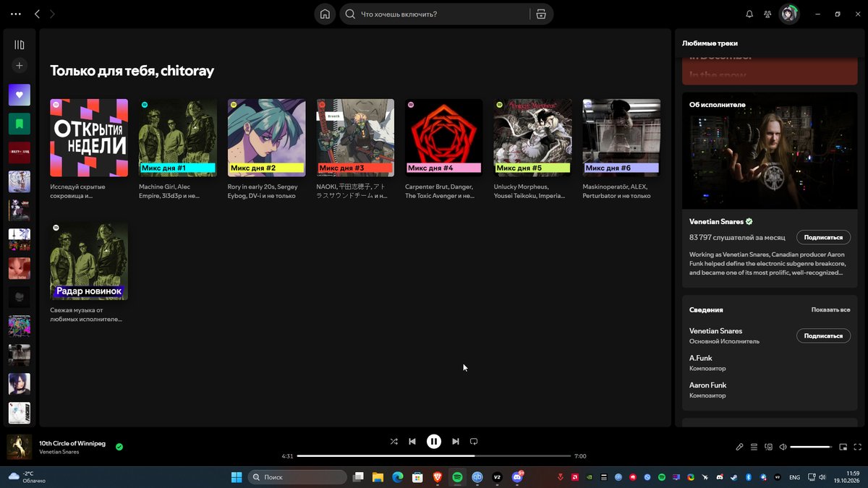Screen dimensions: 868x488
Task: Open the user profile avatar menu
Action: click(x=789, y=14)
